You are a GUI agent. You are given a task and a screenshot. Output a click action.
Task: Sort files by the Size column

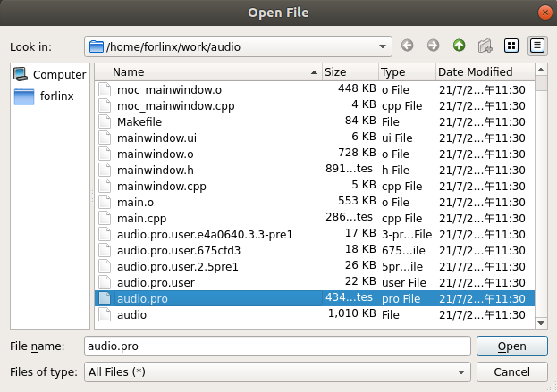click(x=349, y=72)
